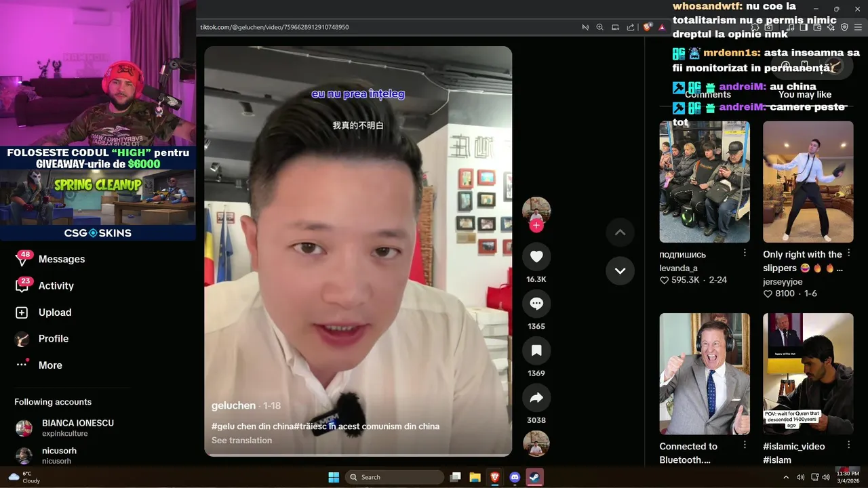Open BIANCA IONESCU following account
868x488 pixels.
coord(68,428)
